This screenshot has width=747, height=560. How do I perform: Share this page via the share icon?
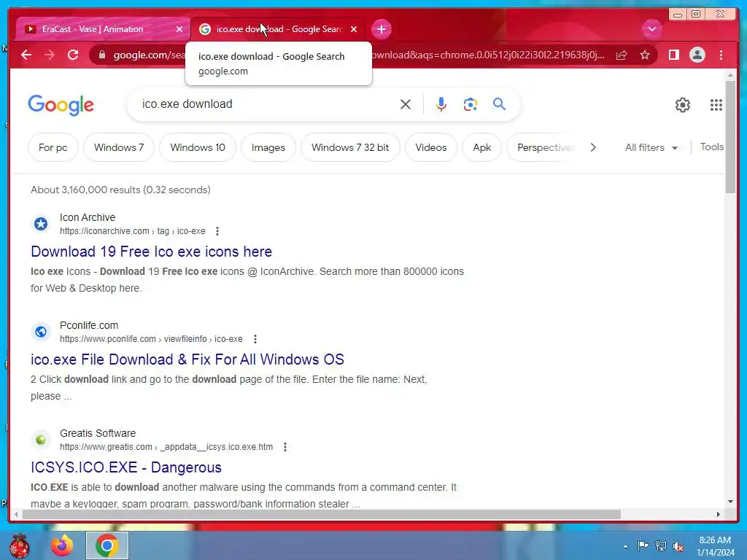click(622, 55)
